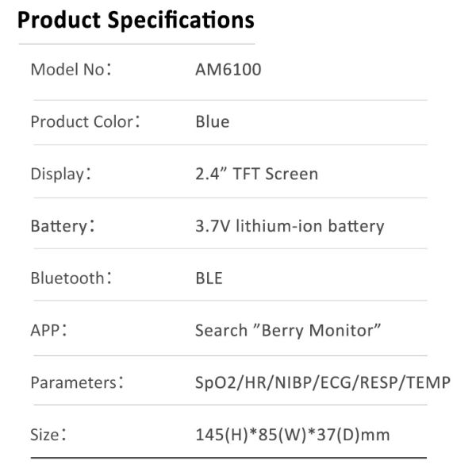The width and height of the screenshot is (476, 476).
Task: Click the Product Specifications heading
Action: click(136, 19)
